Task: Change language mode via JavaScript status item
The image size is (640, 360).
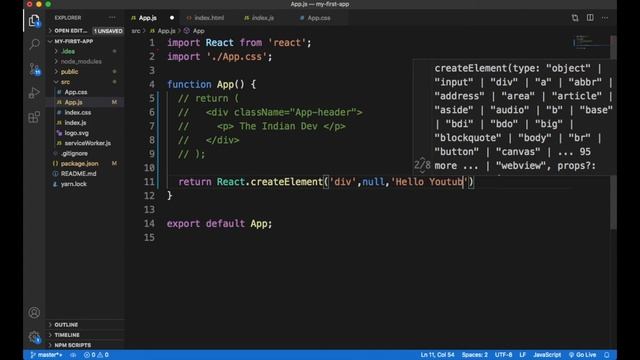Action: 547,355
